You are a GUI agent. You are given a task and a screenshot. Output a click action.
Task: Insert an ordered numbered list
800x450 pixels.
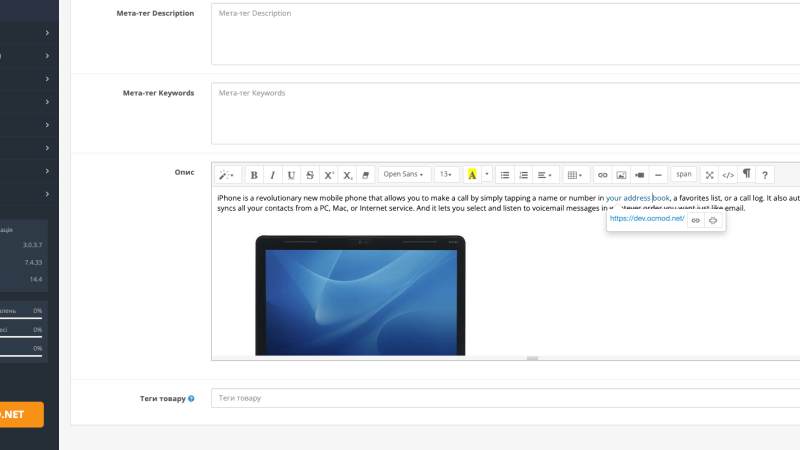[x=523, y=175]
